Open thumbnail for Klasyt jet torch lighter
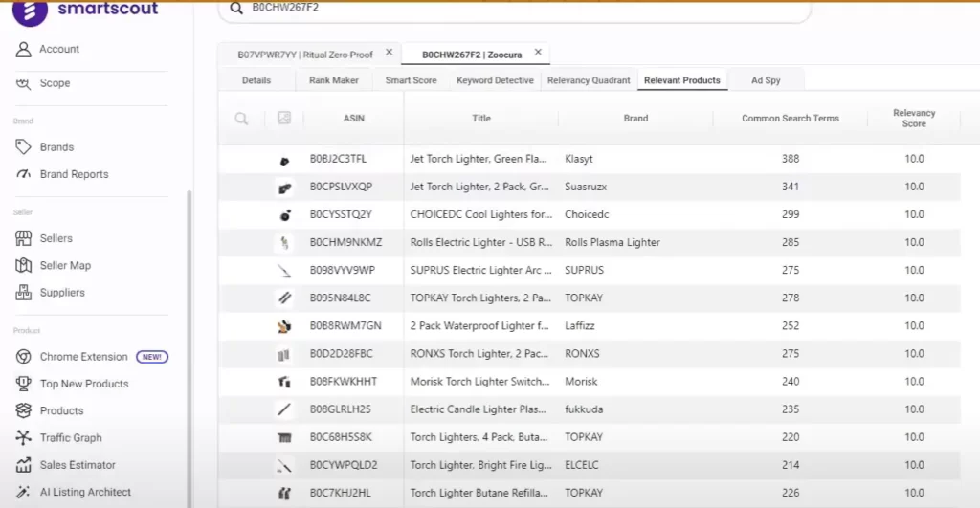The height and width of the screenshot is (508, 980). [x=284, y=161]
